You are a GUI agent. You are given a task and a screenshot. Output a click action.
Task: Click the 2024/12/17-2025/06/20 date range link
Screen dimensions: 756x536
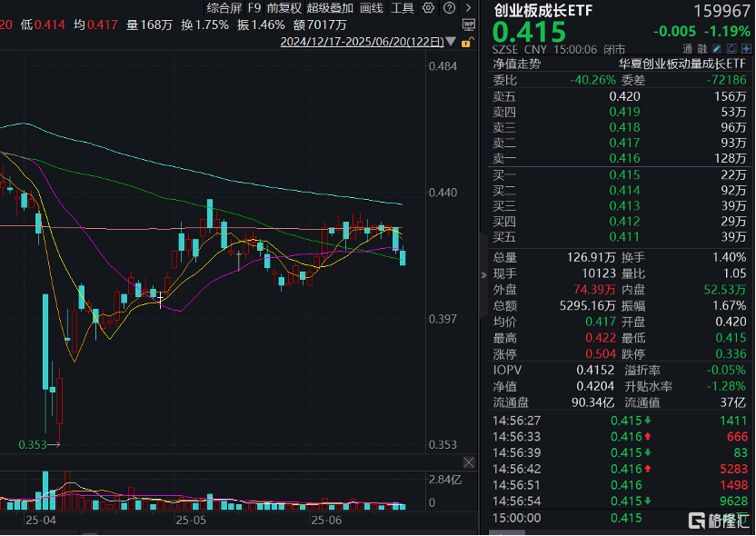pos(362,42)
